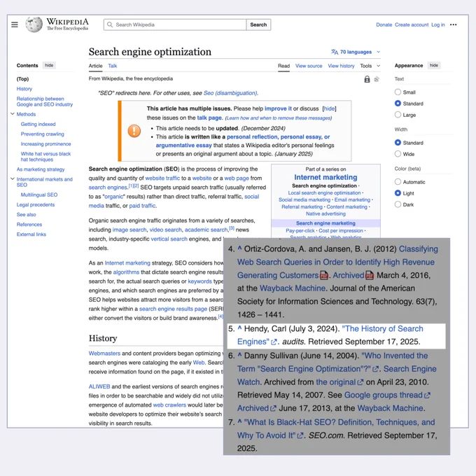Open the Webmasters link under History
The width and height of the screenshot is (476, 476).
104,353
